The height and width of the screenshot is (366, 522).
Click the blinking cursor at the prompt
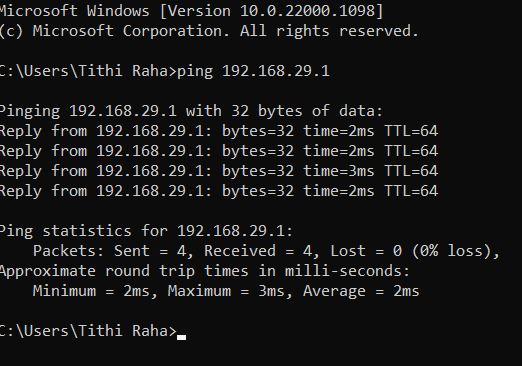pyautogui.click(x=181, y=337)
